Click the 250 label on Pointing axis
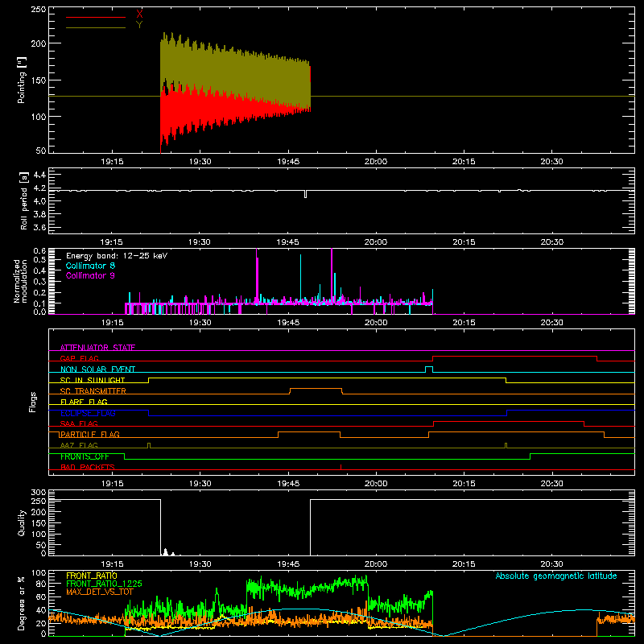The image size is (644, 644). tap(39, 9)
